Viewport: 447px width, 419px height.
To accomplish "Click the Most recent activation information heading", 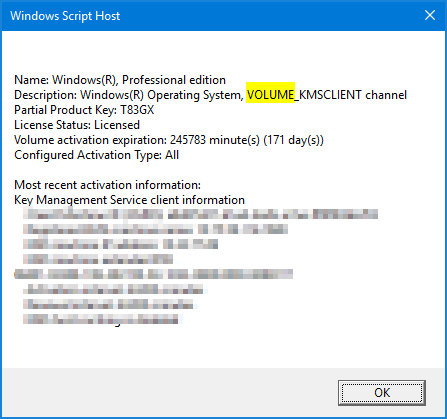I will [107, 185].
